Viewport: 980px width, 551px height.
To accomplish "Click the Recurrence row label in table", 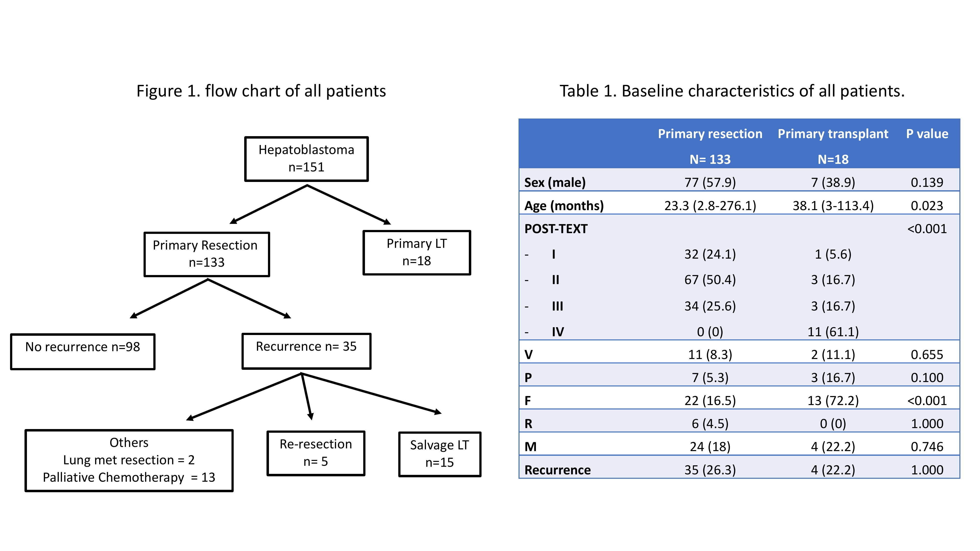I will click(x=557, y=470).
